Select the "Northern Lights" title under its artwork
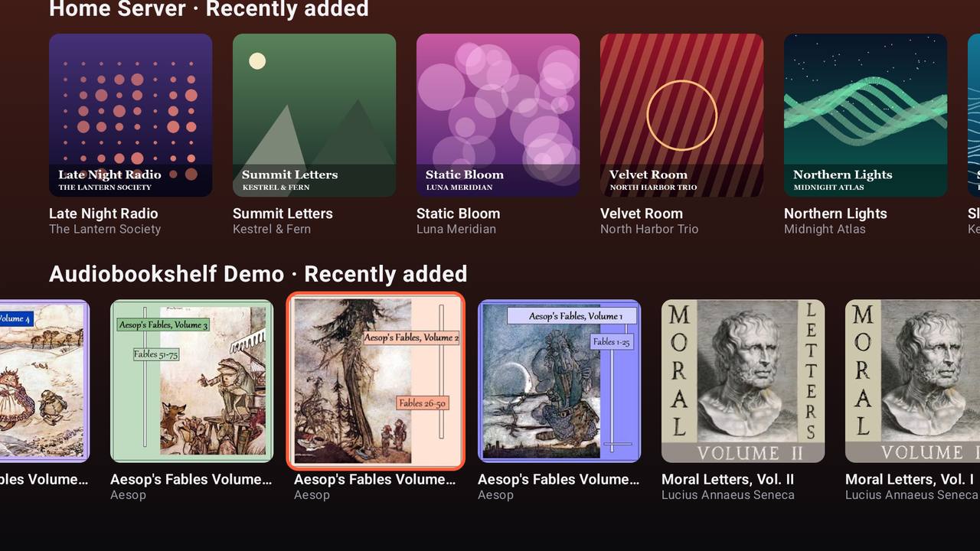 835,214
